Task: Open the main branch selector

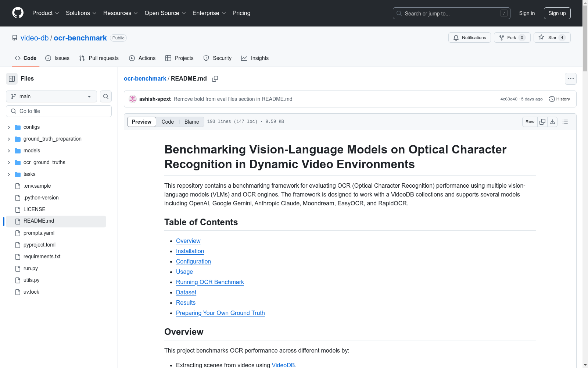Action: coord(51,96)
